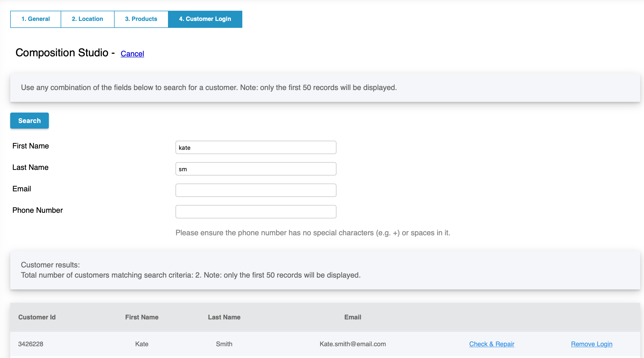Click the Email column header
The width and height of the screenshot is (644, 358).
pos(352,317)
